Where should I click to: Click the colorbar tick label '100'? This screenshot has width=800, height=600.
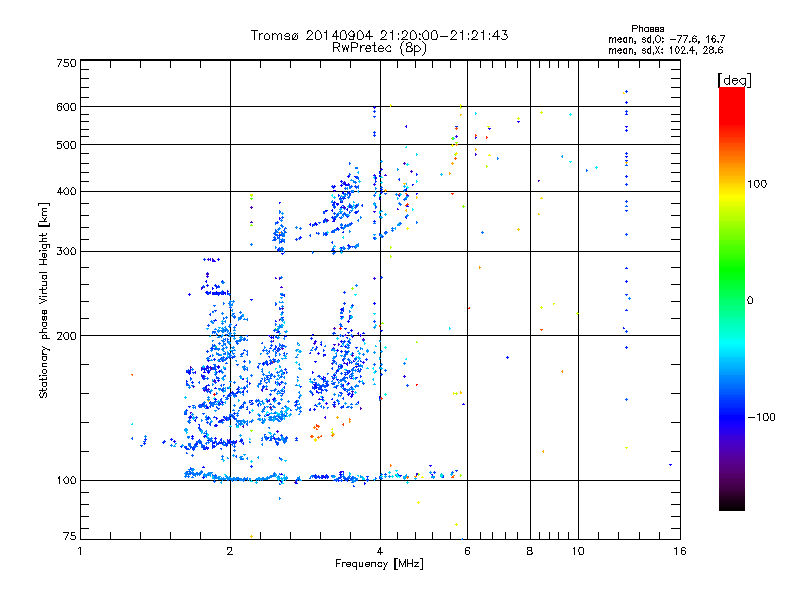(757, 184)
